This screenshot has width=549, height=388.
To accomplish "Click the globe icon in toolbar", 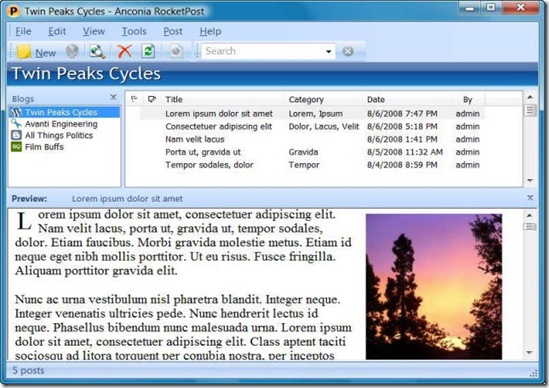I will (72, 51).
